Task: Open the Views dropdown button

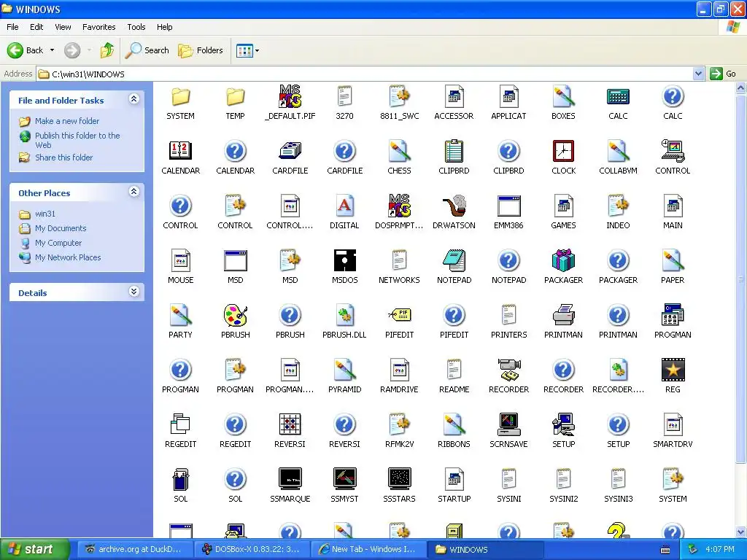Action: pos(248,50)
